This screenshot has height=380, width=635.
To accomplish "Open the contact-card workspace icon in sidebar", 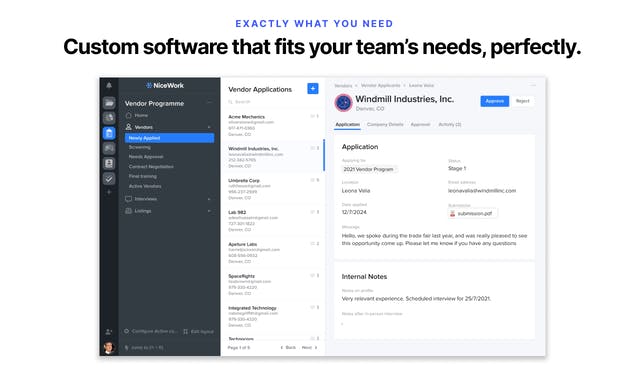I will click(x=109, y=163).
